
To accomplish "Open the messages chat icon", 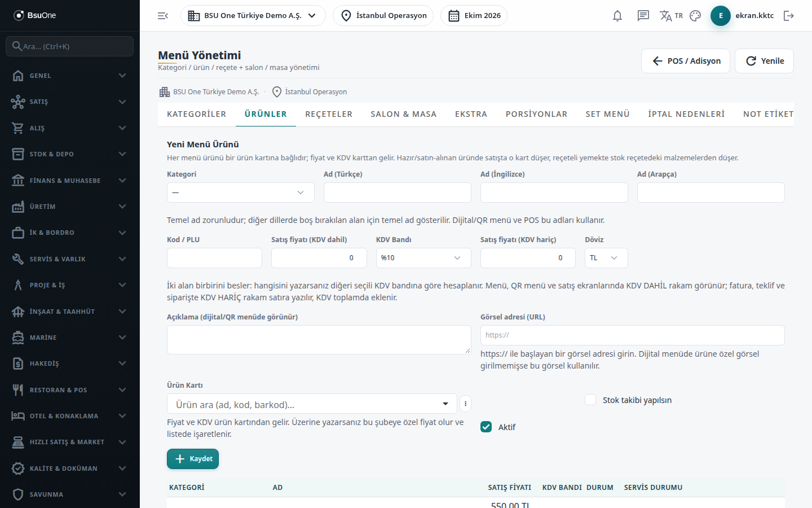I will pyautogui.click(x=643, y=16).
